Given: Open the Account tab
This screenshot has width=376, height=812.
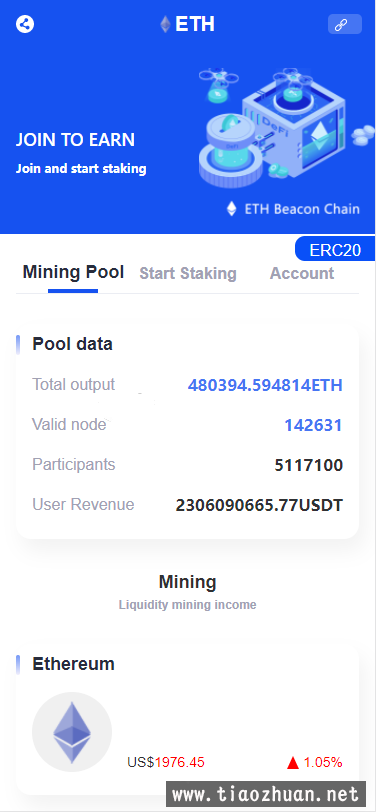Looking at the screenshot, I should point(302,273).
